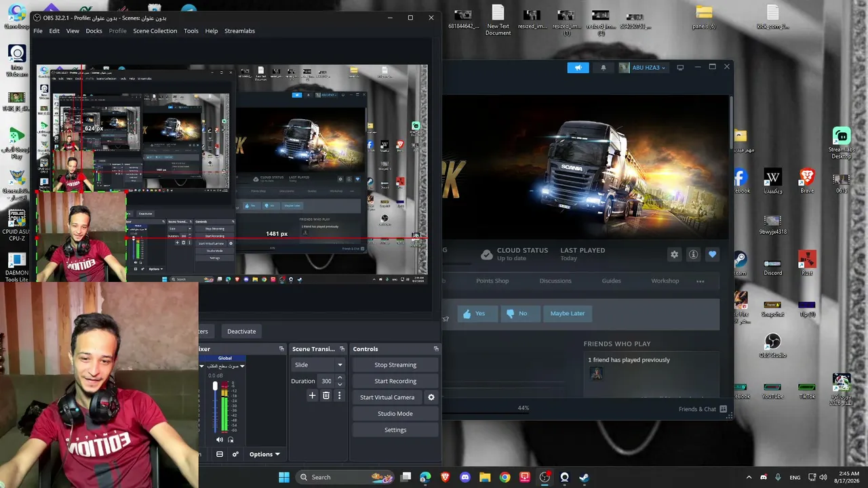Open OBS Studio desktop shortcut

(772, 346)
